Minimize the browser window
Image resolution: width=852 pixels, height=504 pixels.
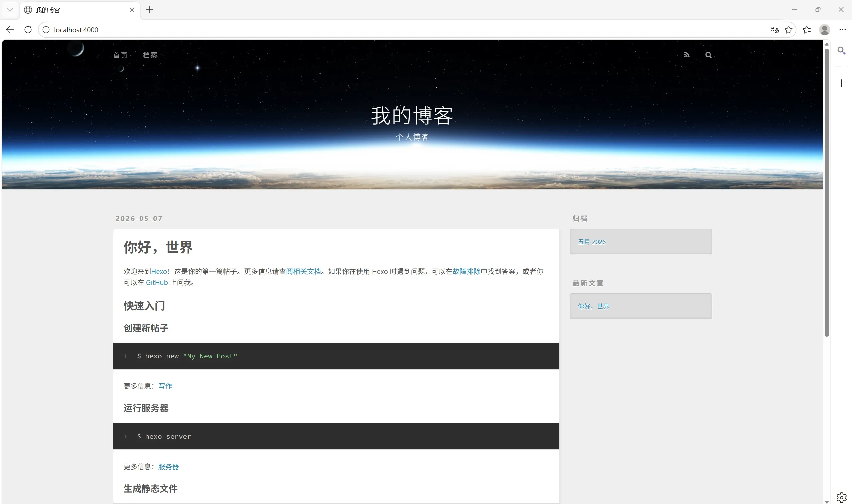795,10
